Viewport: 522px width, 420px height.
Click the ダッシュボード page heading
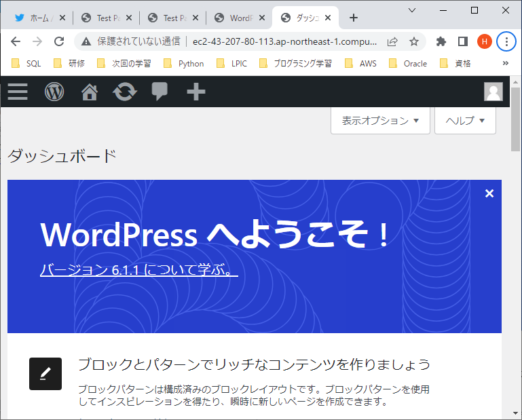click(x=62, y=156)
